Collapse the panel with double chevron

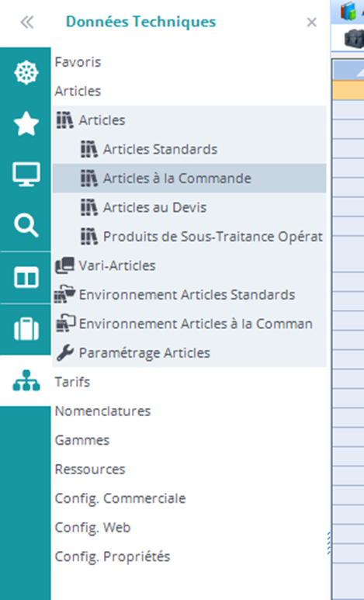(27, 23)
